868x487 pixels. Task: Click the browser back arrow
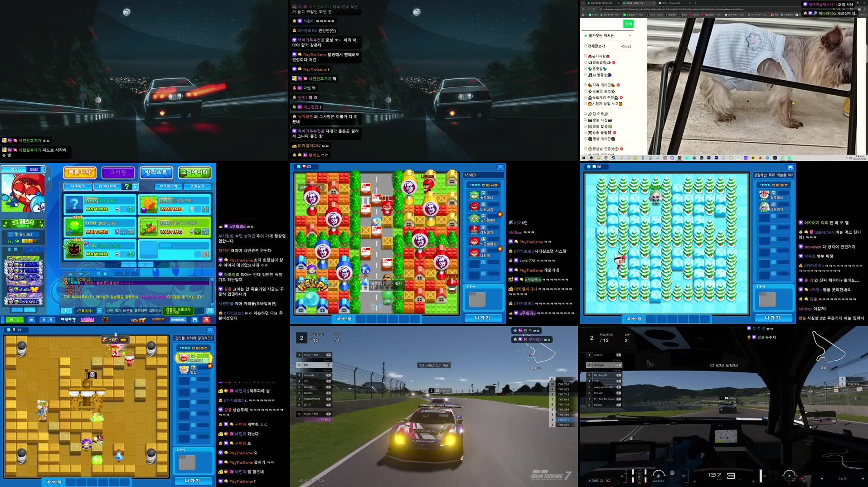tap(584, 9)
